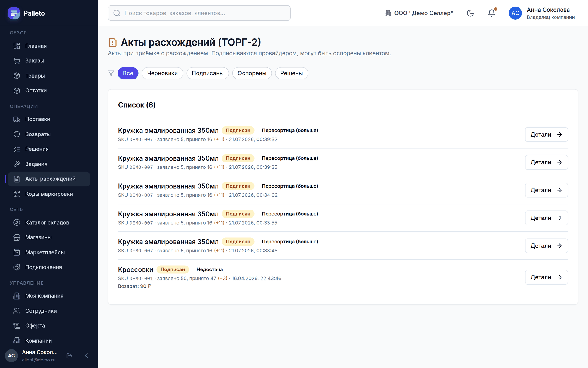
Task: Select the Все filter tab
Action: 128,73
